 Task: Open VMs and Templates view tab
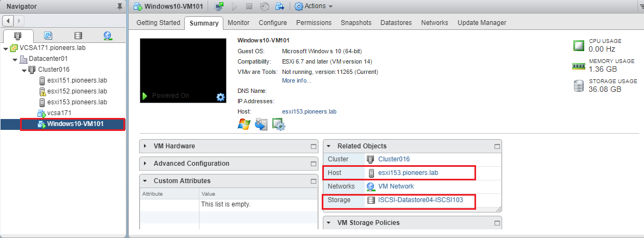pos(48,36)
